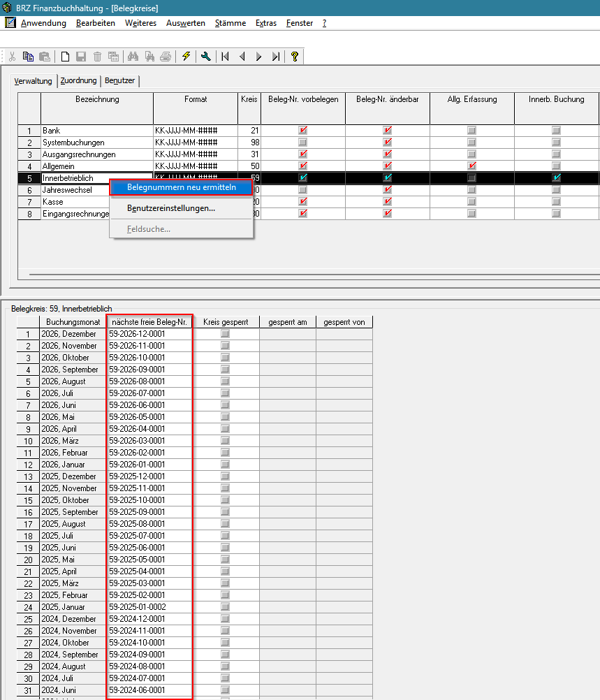
Task: Open help with the yellow question mark icon
Action: 295,57
